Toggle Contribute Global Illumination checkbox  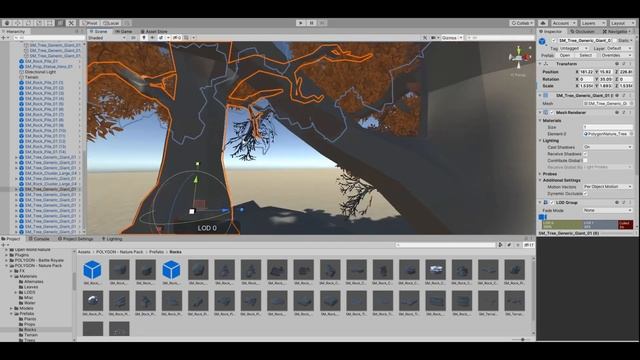[585, 160]
